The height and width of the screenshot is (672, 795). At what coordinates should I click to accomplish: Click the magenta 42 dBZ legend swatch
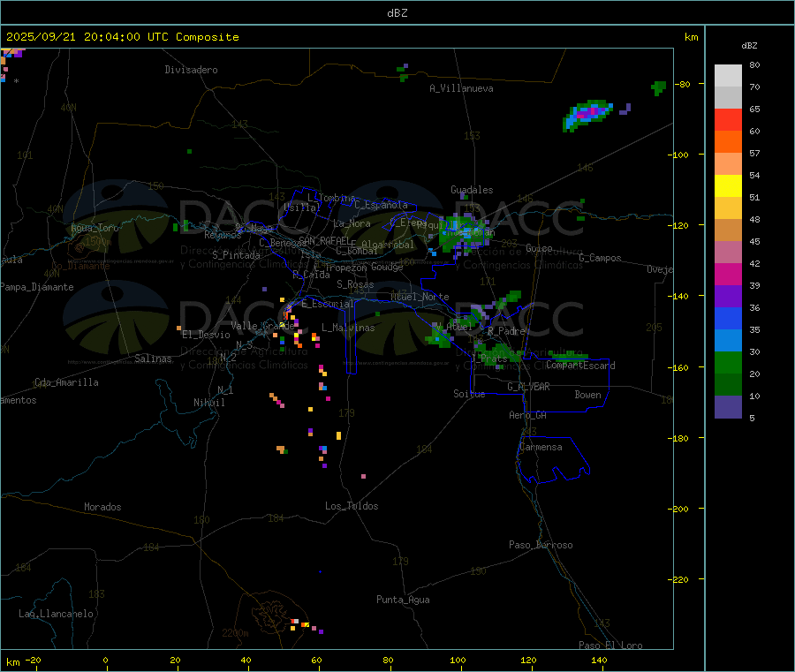[x=728, y=274]
